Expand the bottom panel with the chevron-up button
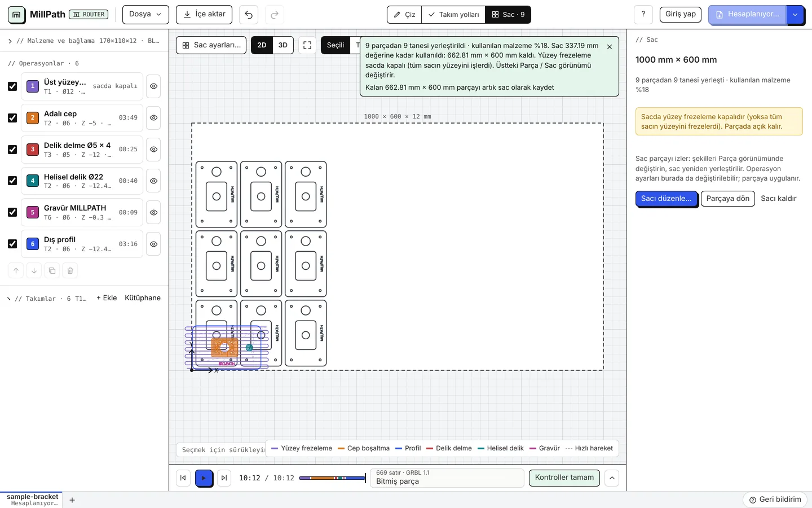Screen dimensions: 812x508 click(x=612, y=478)
